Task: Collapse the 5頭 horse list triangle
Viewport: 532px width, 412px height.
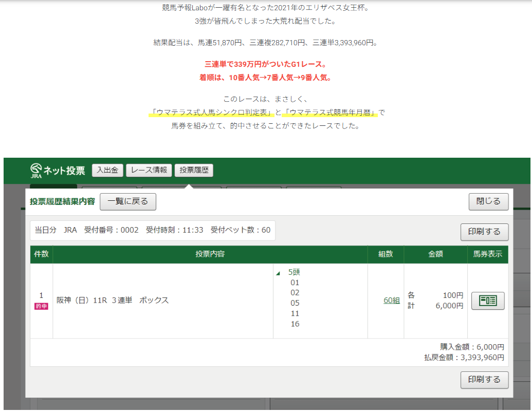Action: tap(278, 273)
